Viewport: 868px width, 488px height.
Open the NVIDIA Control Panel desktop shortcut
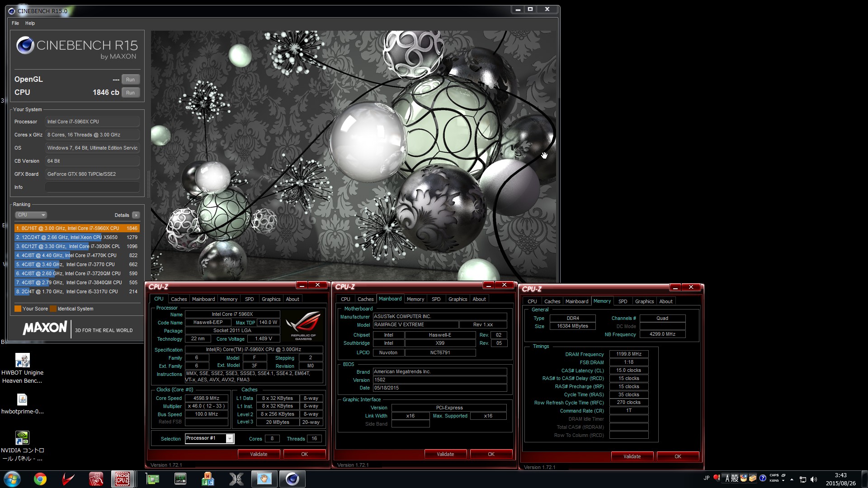click(22, 446)
